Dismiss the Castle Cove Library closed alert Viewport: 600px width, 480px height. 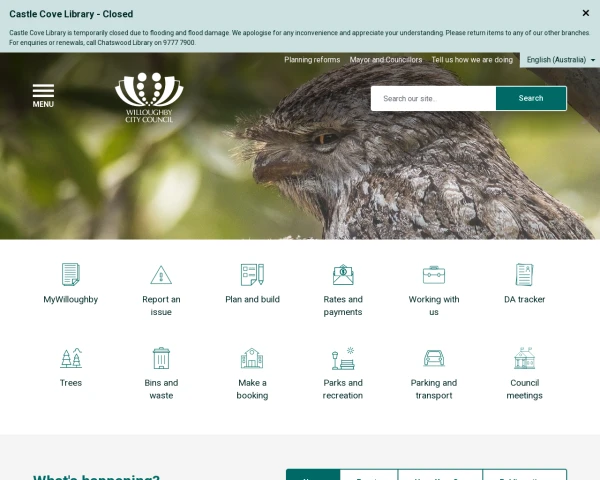585,13
